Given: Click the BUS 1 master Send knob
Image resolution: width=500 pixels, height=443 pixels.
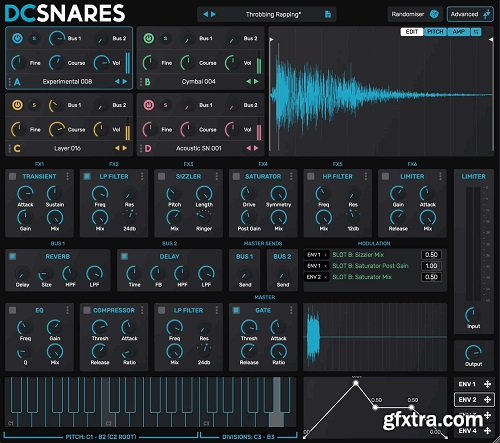Looking at the screenshot, I should [244, 275].
